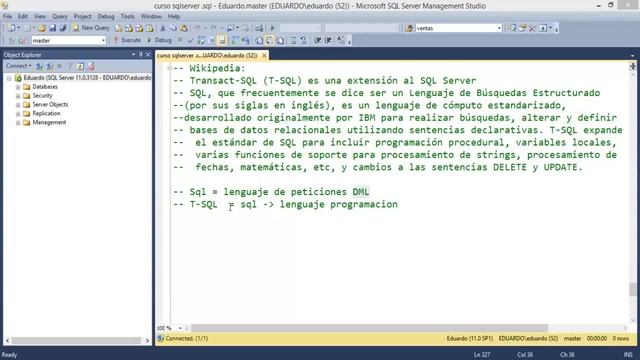Toggle the Object Explorer auto-hide pin
Image resolution: width=640 pixels, height=360 pixels.
point(140,55)
